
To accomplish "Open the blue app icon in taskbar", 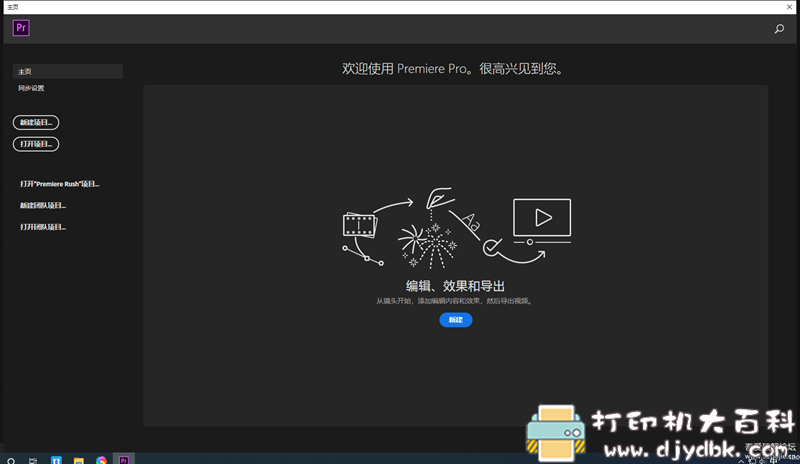I will coord(56,460).
